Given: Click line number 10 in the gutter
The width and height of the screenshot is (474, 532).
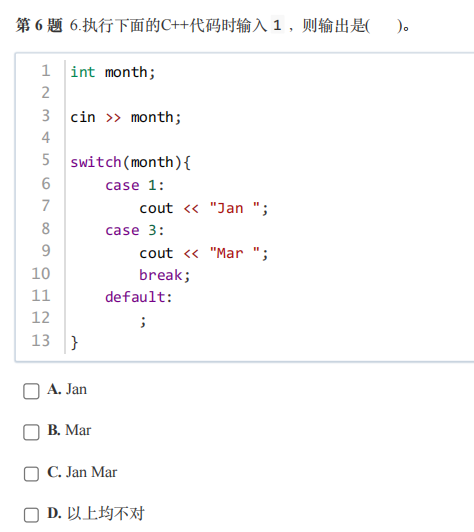Looking at the screenshot, I should pos(41,273).
